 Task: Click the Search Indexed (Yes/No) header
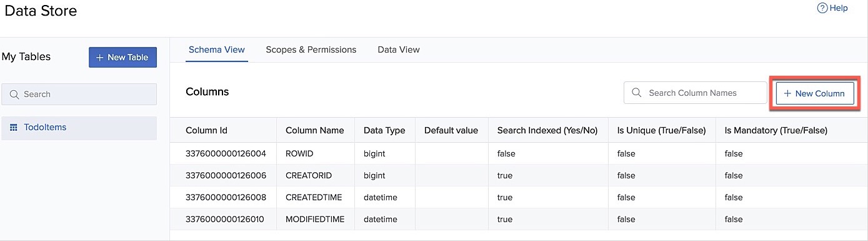coord(547,130)
